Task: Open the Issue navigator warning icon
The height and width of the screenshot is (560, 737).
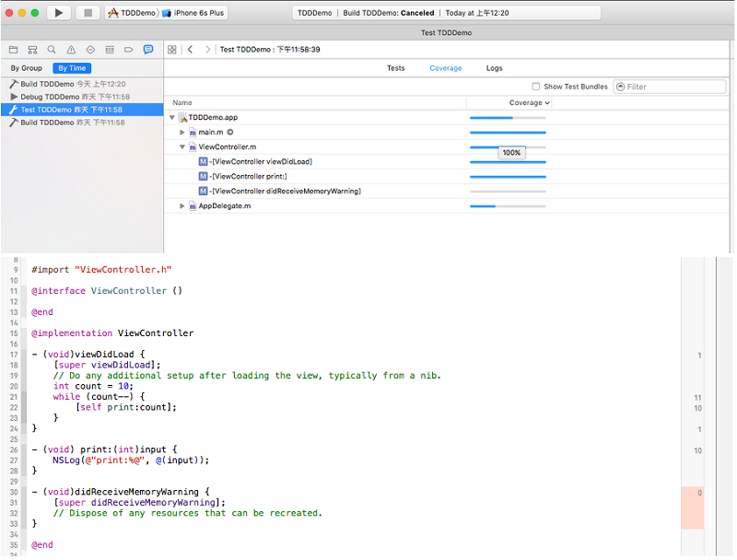Action: click(71, 50)
